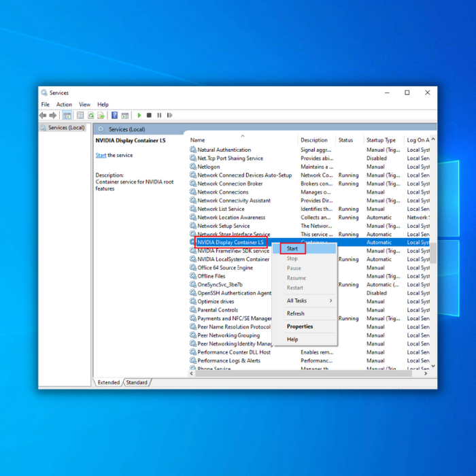Click the Restart Service toolbar icon
Image resolution: width=476 pixels, height=476 pixels.
tap(170, 116)
